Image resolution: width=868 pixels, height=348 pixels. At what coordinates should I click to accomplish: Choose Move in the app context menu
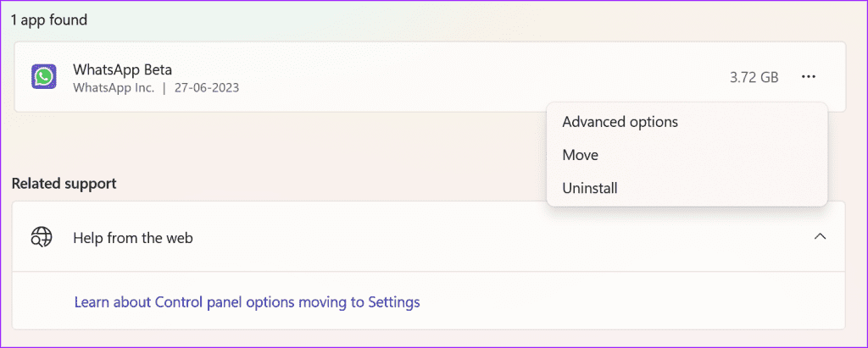(580, 155)
